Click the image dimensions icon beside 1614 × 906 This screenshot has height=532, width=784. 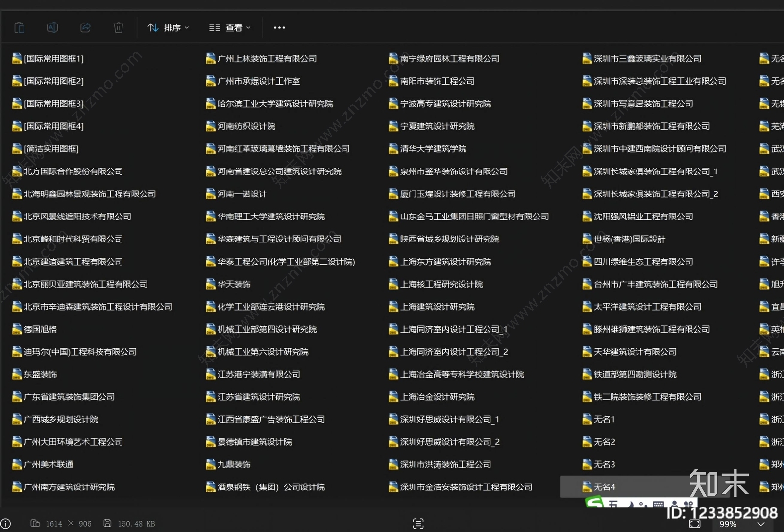(x=35, y=523)
